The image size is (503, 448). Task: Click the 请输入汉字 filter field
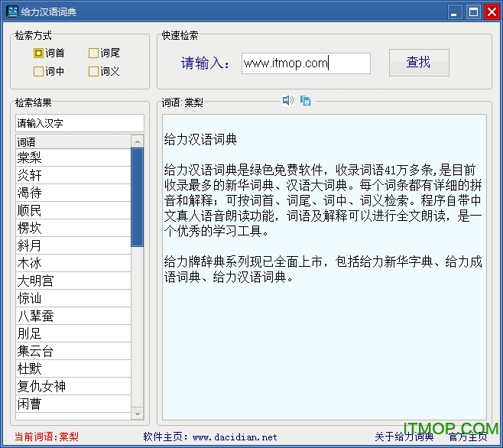pos(80,123)
